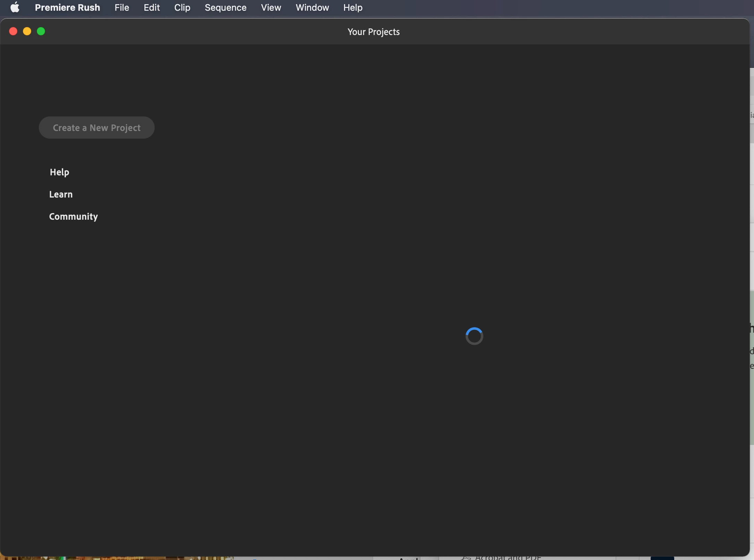Click the Acrobat and PDF text behind window
This screenshot has height=560, width=754.
point(508,558)
